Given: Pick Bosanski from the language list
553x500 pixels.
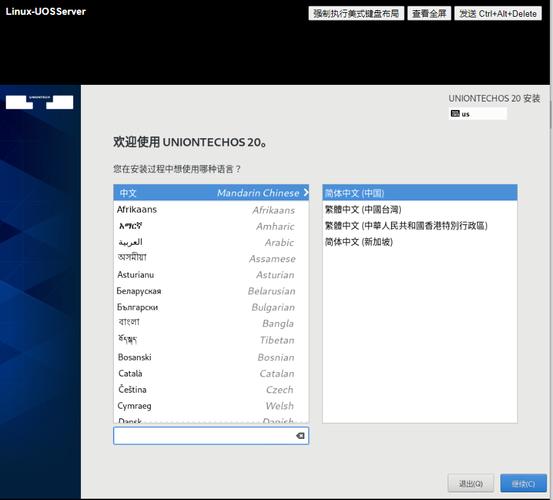Looking at the screenshot, I should pos(211,357).
